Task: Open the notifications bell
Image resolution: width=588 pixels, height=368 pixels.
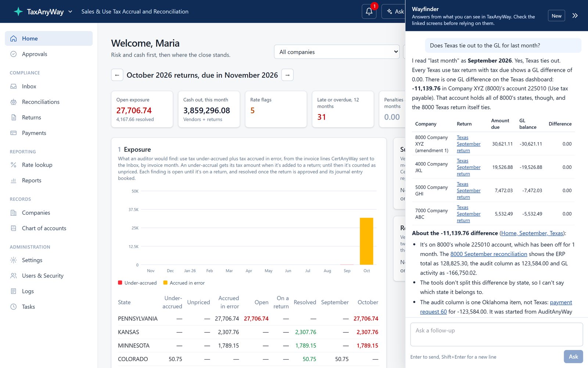Action: (369, 11)
